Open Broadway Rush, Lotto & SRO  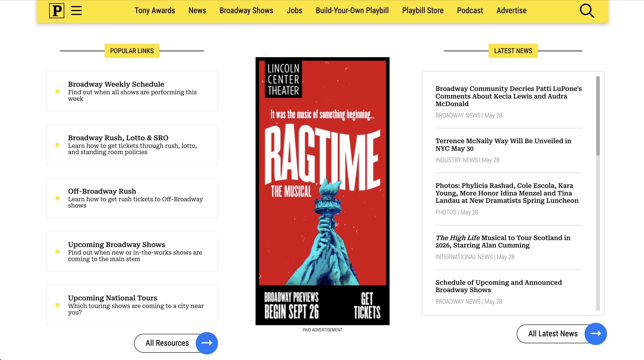pos(118,138)
